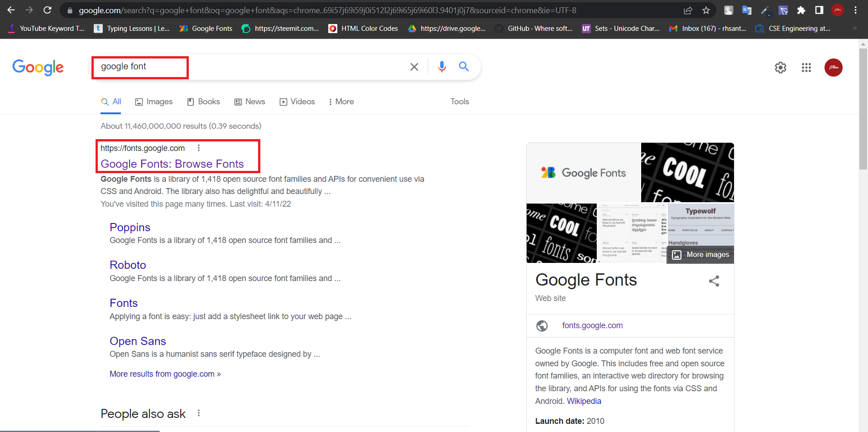868x432 pixels.
Task: Open the Google Fonts logo thumbnail
Action: click(583, 173)
